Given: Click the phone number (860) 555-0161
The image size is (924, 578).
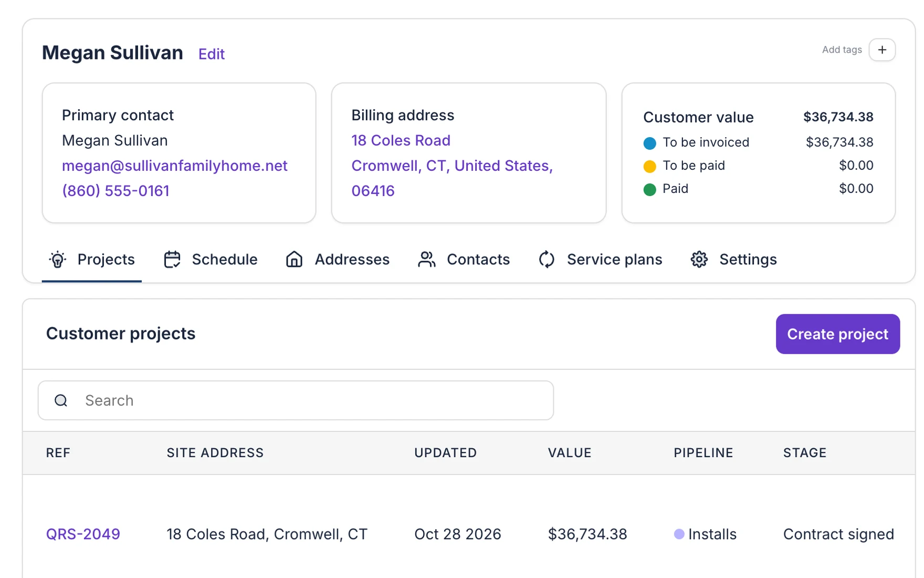Looking at the screenshot, I should click(x=115, y=191).
